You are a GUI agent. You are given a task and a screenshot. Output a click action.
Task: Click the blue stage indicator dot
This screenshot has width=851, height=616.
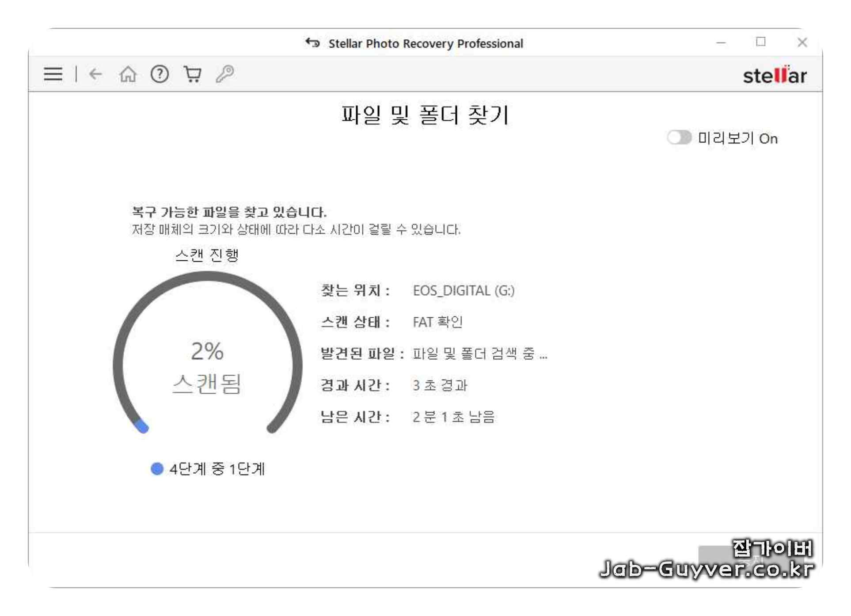[x=157, y=469]
